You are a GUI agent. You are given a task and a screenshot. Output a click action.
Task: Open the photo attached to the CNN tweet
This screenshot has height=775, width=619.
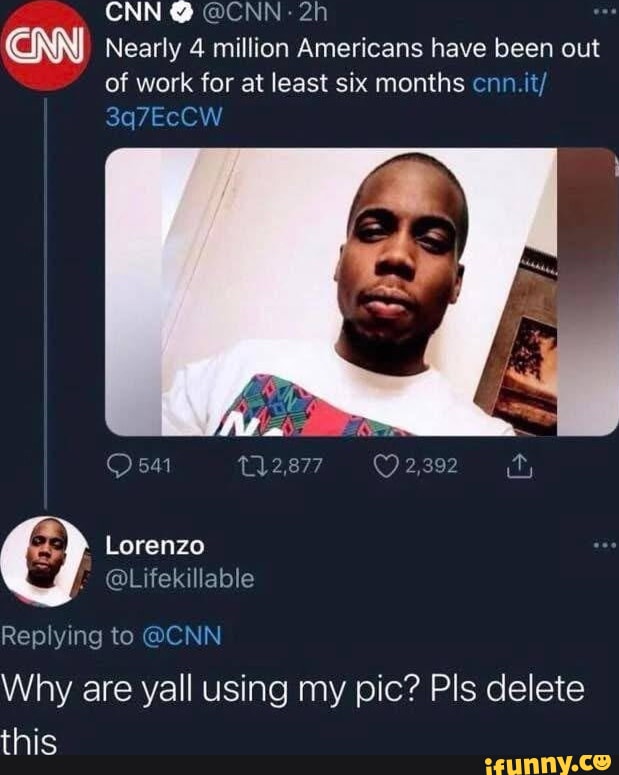pos(360,292)
